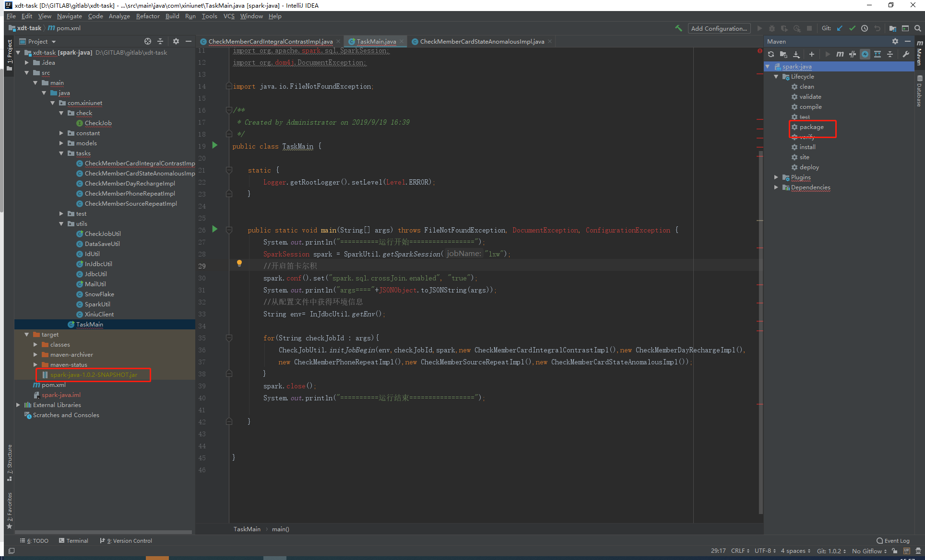Click the yellow intention lightbulb icon
This screenshot has width=925, height=560.
click(x=239, y=263)
